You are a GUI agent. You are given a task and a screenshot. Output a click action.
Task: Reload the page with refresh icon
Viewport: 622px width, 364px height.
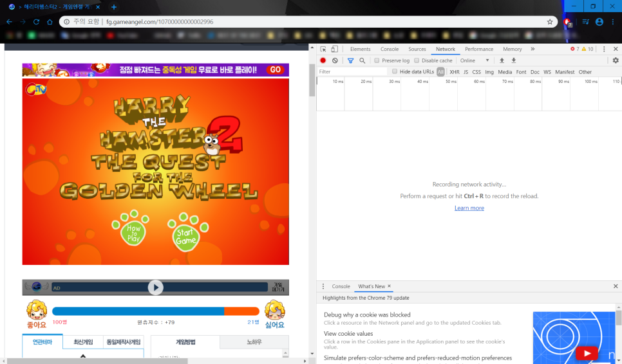click(x=36, y=22)
